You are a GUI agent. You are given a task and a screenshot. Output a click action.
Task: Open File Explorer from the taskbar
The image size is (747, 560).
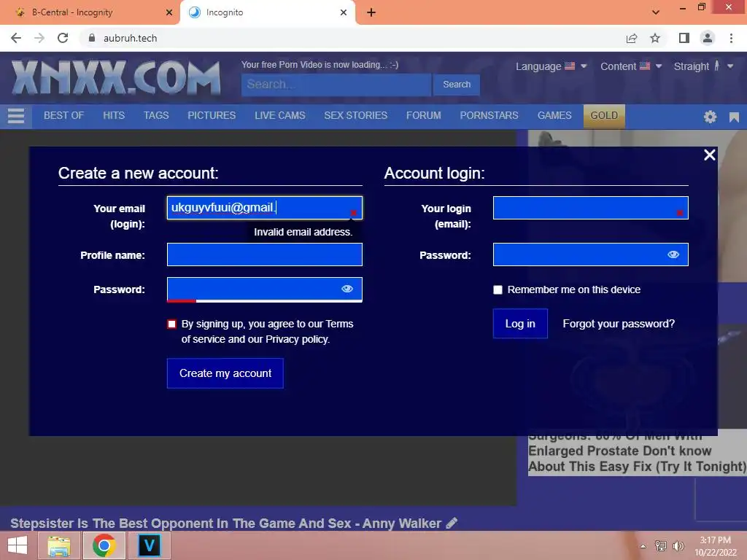pyautogui.click(x=59, y=545)
